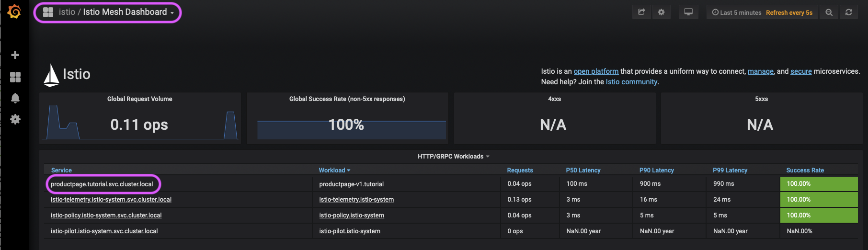This screenshot has width=868, height=250.
Task: Open Alerting bell icon in sidebar
Action: coord(15,98)
